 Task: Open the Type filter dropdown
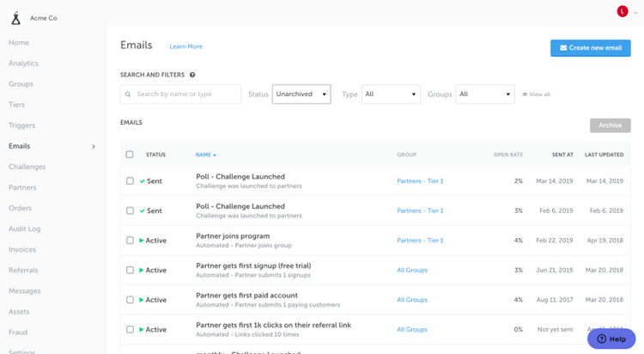(x=391, y=95)
